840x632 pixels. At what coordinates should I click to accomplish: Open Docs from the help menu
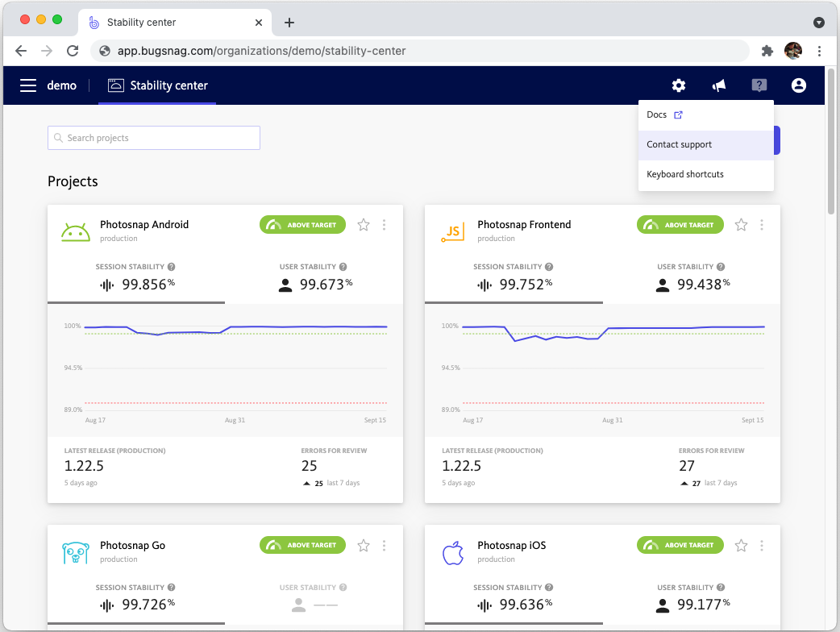pos(706,115)
